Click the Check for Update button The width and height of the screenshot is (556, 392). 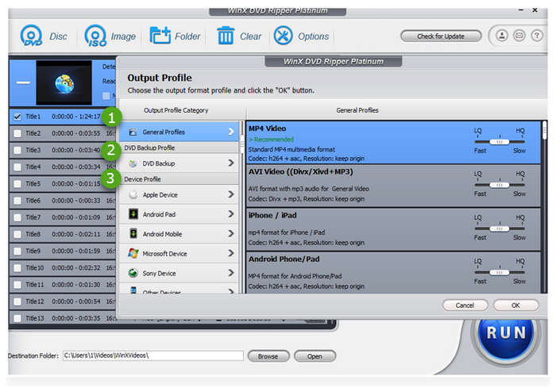click(441, 37)
